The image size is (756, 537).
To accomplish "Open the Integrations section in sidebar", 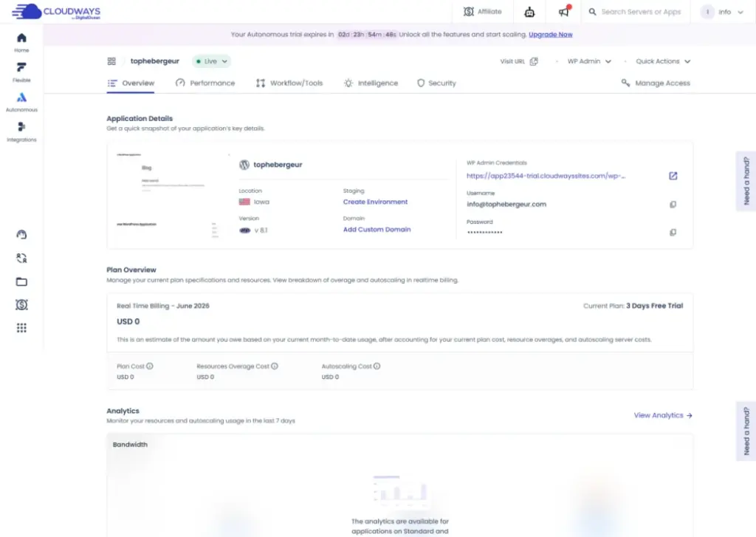I will click(21, 131).
